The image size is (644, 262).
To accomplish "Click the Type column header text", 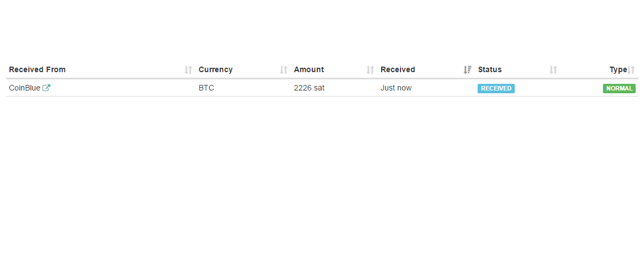I will (x=617, y=70).
